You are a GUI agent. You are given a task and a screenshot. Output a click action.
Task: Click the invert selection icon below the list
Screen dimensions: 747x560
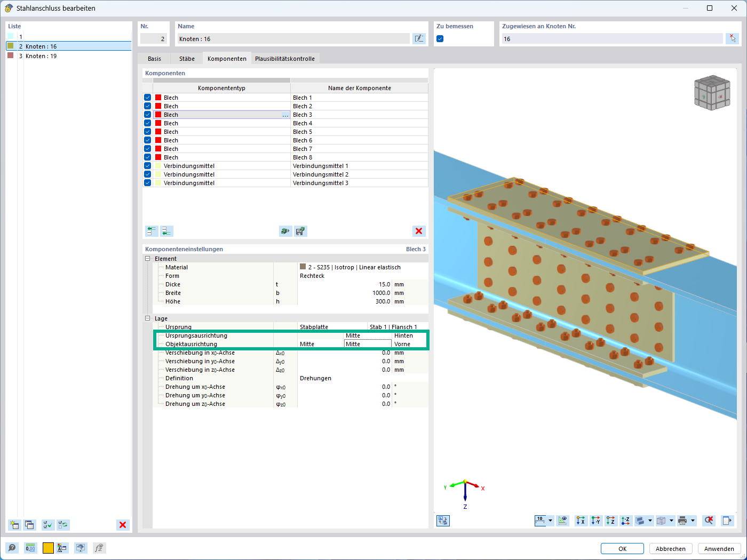(63, 525)
